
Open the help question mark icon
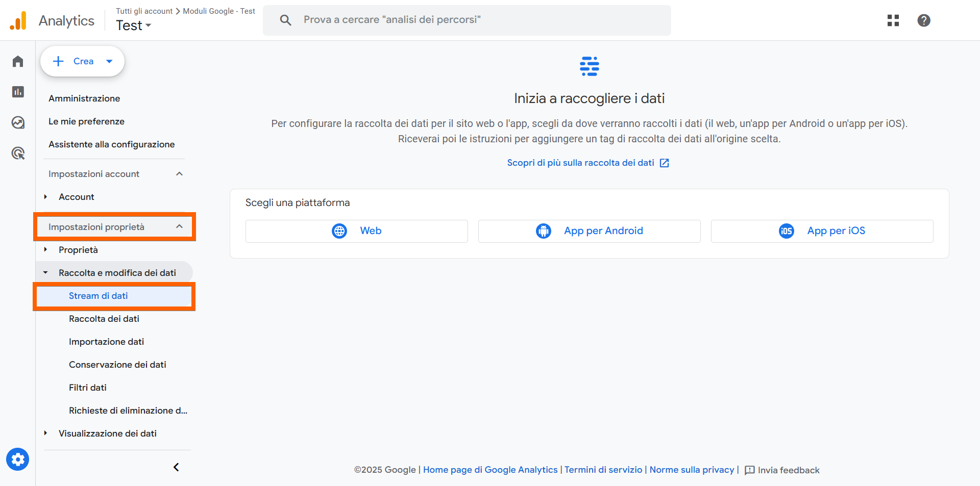point(924,20)
